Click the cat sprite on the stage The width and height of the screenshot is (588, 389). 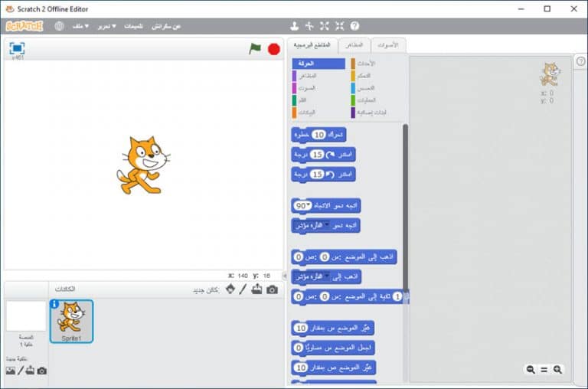(143, 165)
